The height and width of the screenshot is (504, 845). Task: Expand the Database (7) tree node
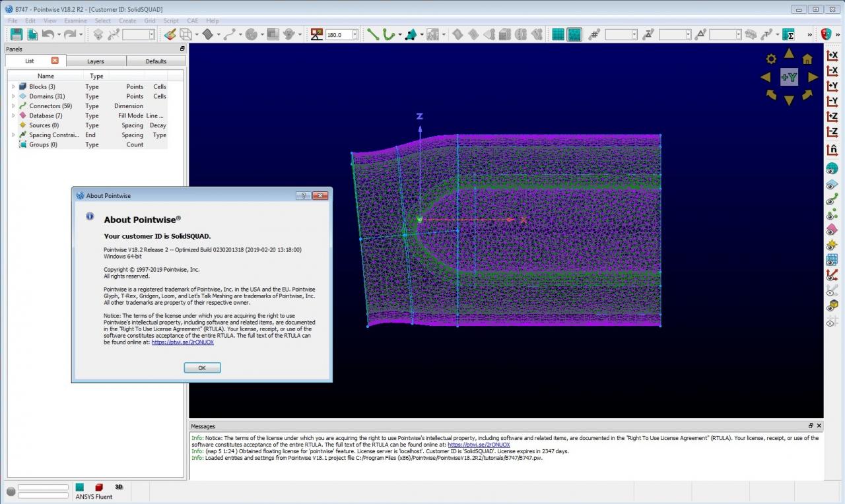click(13, 115)
